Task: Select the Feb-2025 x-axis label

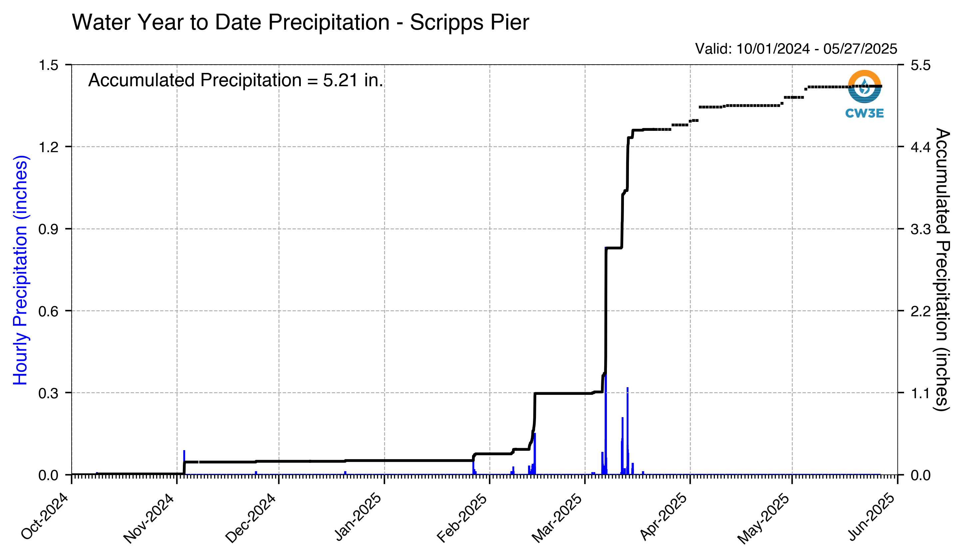Action: pyautogui.click(x=462, y=518)
